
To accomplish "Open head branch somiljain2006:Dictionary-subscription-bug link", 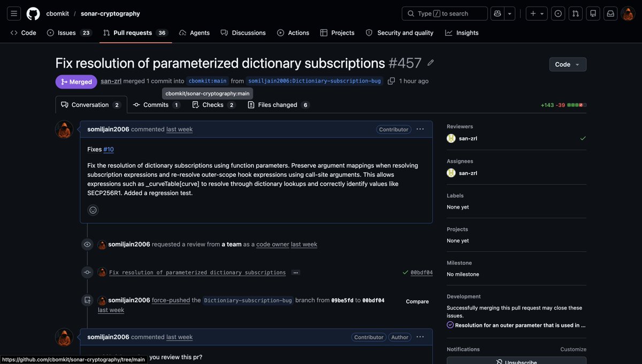I will coord(315,81).
